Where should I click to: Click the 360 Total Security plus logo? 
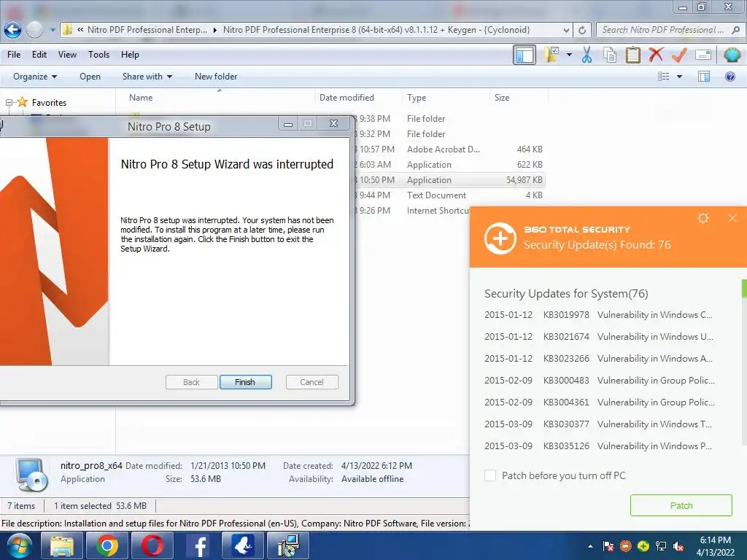500,238
